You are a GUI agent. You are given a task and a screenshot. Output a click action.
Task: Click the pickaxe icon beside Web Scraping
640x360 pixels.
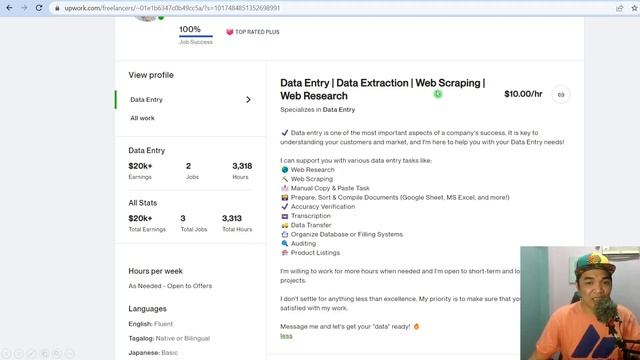click(284, 179)
